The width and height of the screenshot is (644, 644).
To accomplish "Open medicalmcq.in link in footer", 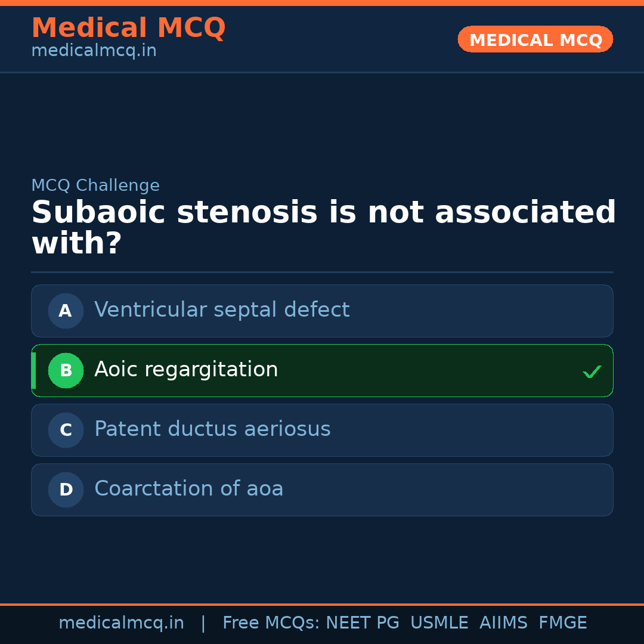I will coord(121,623).
